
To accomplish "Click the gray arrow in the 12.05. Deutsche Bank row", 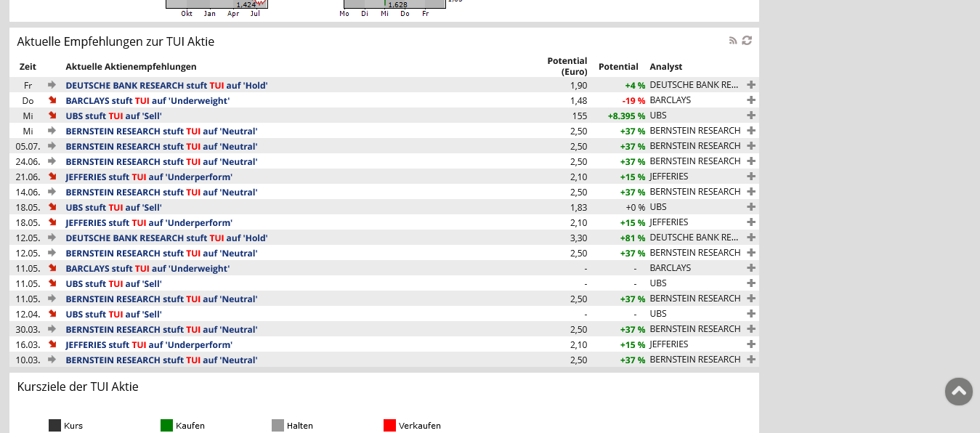I will click(52, 238).
